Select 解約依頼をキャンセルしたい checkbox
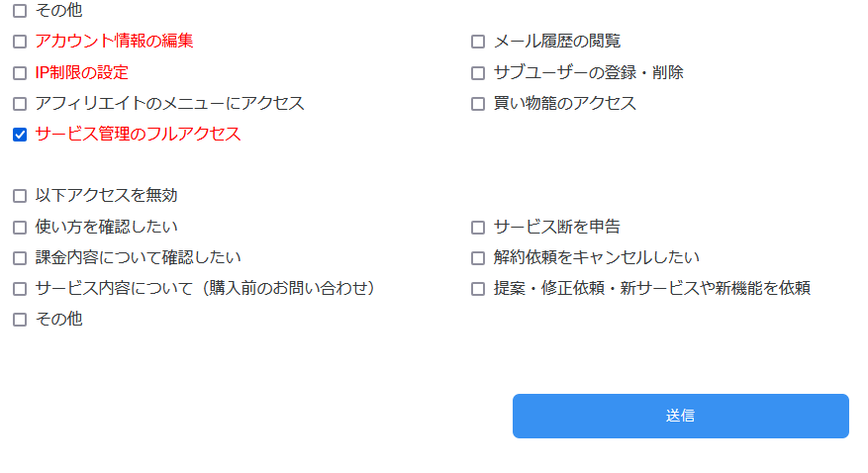This screenshot has height=473, width=868. [478, 257]
